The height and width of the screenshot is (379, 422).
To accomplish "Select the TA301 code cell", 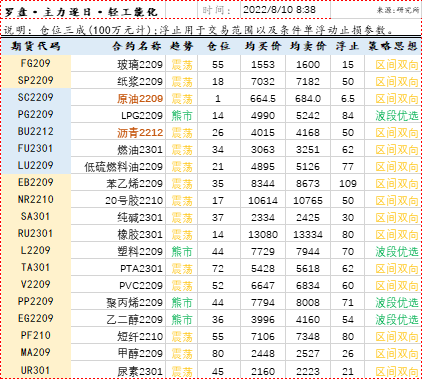I will (x=36, y=267).
